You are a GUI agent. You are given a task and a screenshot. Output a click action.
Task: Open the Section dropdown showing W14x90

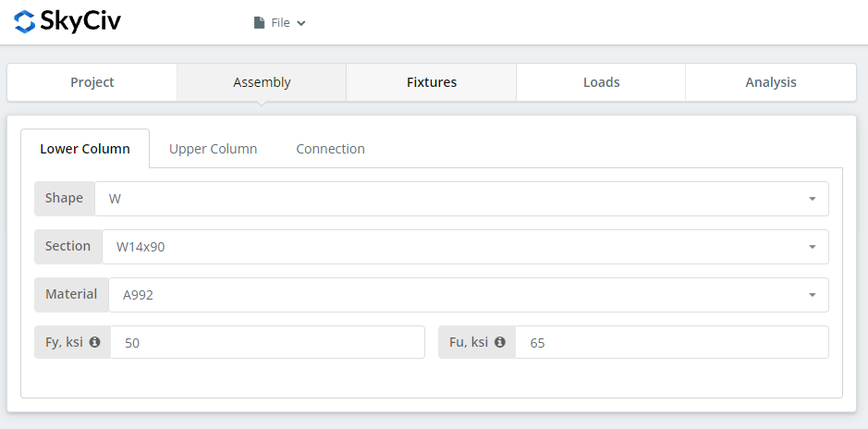(x=465, y=247)
